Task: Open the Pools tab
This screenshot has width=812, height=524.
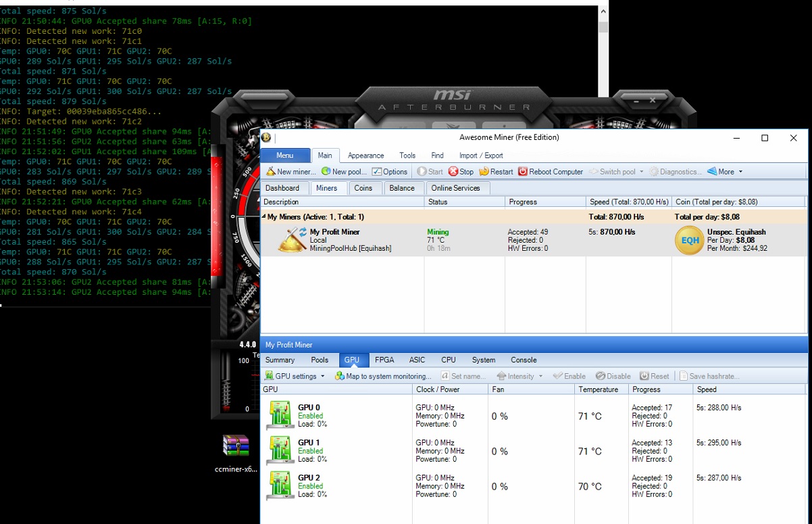Action: click(x=320, y=360)
